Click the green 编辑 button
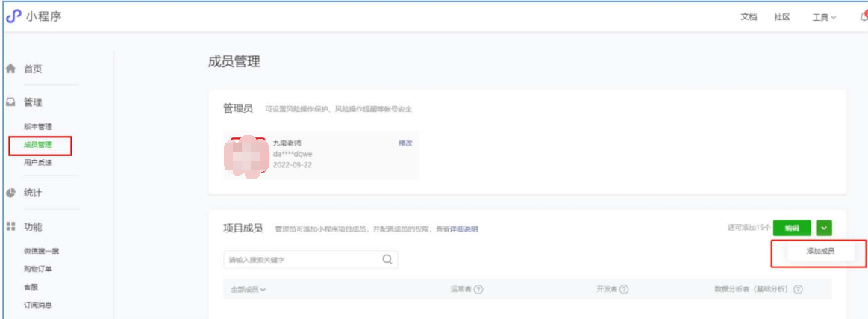The width and height of the screenshot is (868, 319). click(x=792, y=228)
